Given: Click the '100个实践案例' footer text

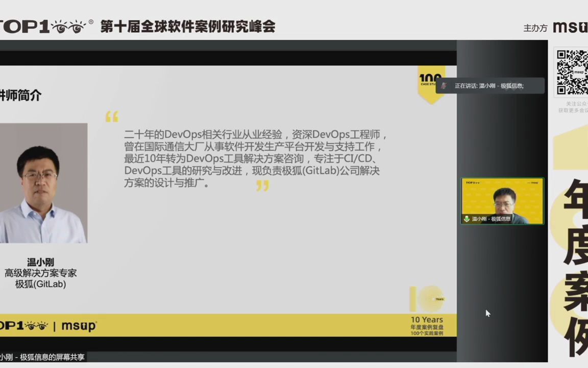Looking at the screenshot, I should (427, 333).
